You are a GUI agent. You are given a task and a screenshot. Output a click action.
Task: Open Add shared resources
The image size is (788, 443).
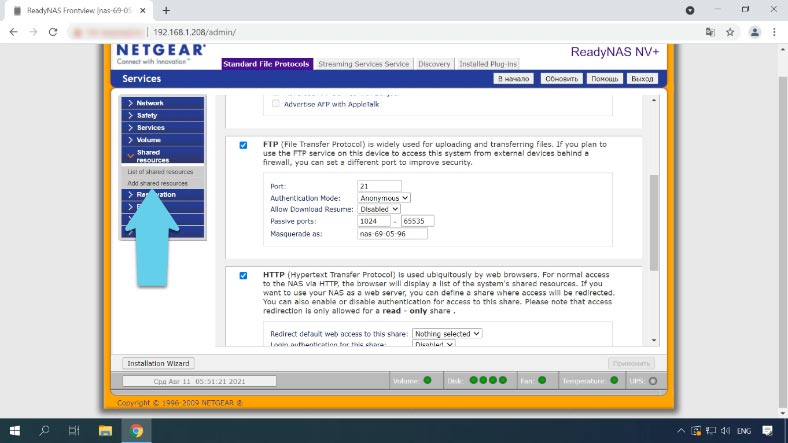[x=157, y=183]
